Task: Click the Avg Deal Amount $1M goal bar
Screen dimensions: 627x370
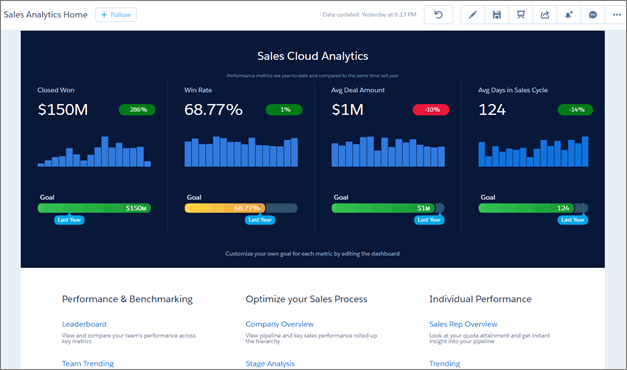Action: tap(388, 208)
